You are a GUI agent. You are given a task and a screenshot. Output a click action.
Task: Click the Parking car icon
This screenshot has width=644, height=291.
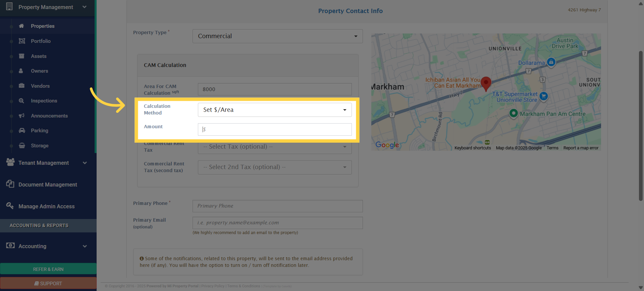[22, 130]
